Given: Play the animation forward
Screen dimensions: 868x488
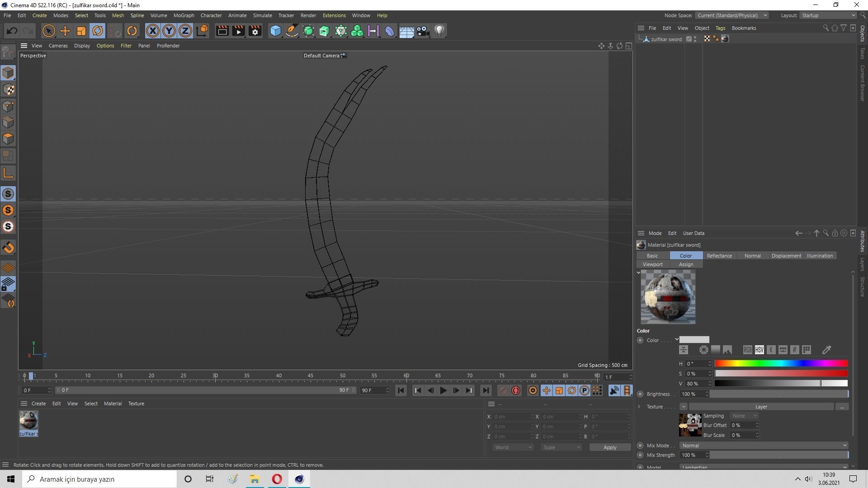Looking at the screenshot, I should tap(443, 390).
